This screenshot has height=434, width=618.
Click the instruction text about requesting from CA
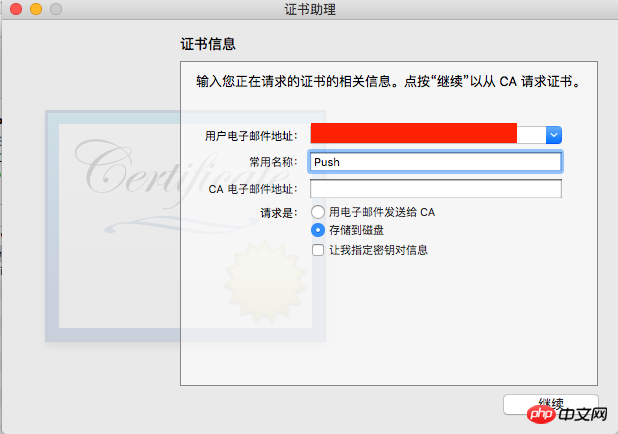[x=389, y=82]
